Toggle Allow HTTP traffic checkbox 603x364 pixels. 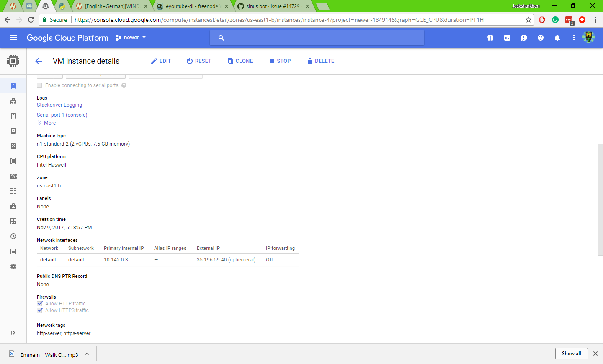point(40,304)
